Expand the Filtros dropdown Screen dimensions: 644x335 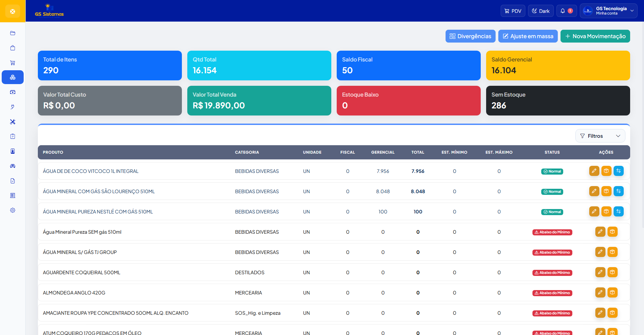coord(600,136)
